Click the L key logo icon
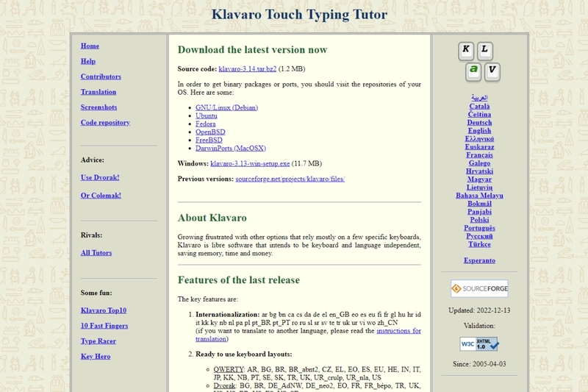Image resolution: width=588 pixels, height=392 pixels. pyautogui.click(x=485, y=51)
